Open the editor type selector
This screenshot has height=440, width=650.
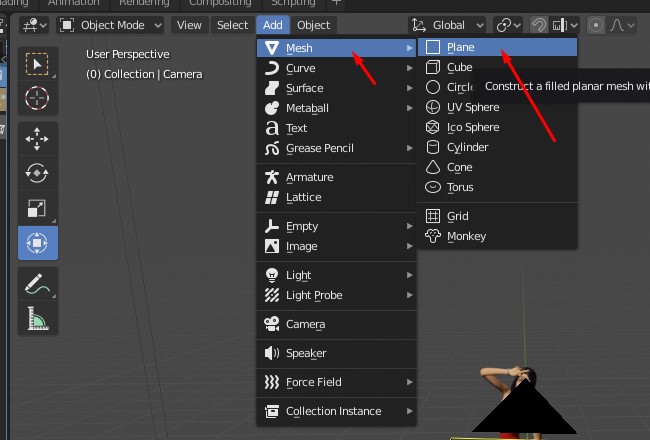pyautogui.click(x=34, y=25)
